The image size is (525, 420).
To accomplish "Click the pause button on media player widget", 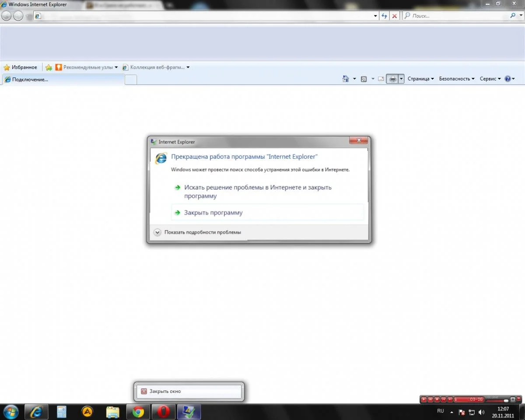I will click(430, 399).
